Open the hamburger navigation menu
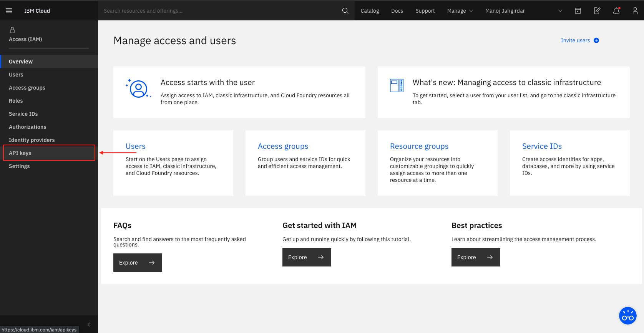This screenshot has width=644, height=333. (x=9, y=11)
